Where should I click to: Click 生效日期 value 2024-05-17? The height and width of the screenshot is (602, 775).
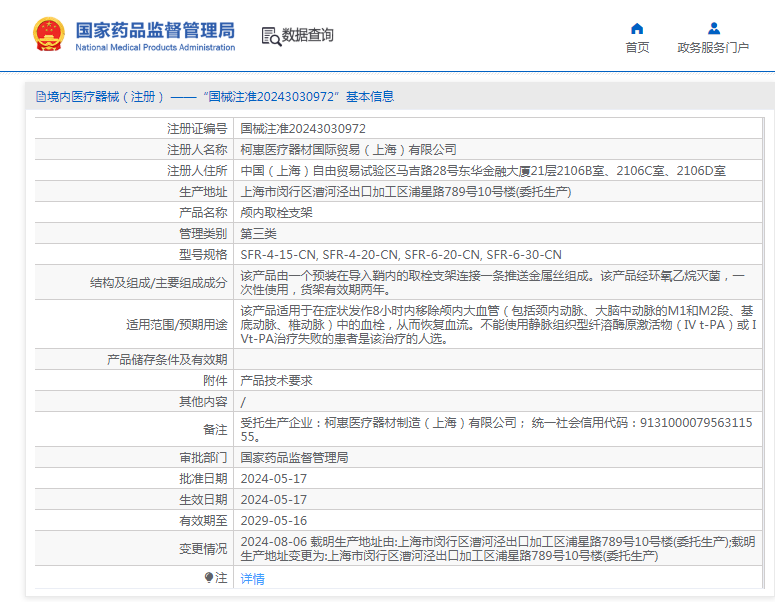pyautogui.click(x=273, y=500)
